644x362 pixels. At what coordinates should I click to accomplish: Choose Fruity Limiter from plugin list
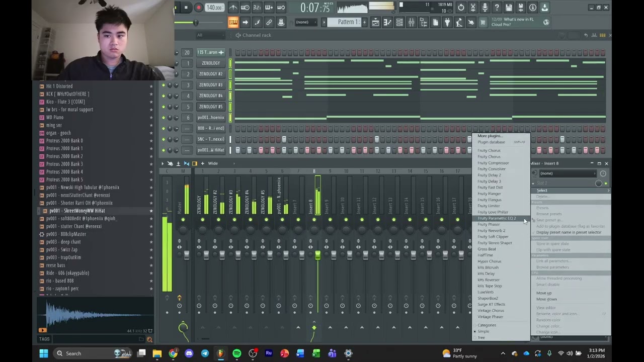501,206
